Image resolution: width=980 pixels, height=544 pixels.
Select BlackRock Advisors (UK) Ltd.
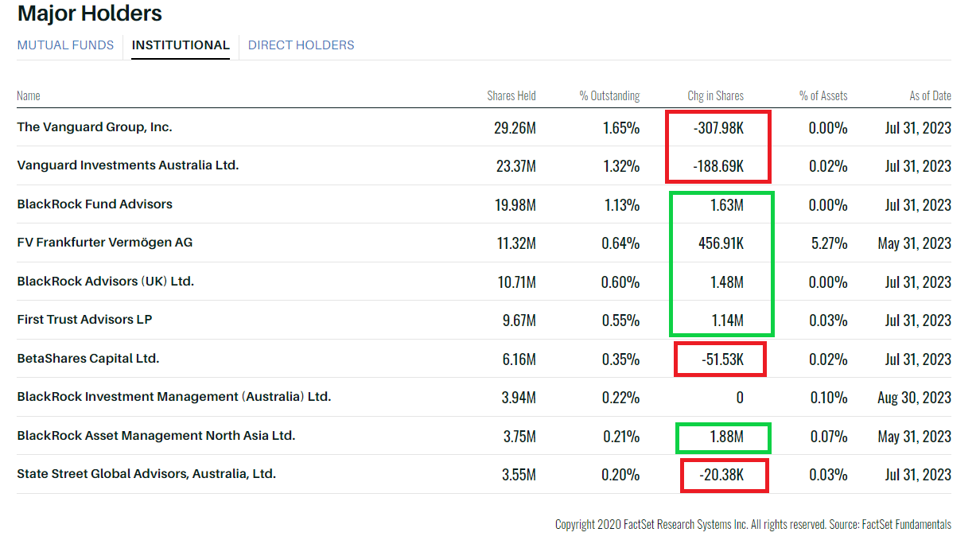point(106,282)
